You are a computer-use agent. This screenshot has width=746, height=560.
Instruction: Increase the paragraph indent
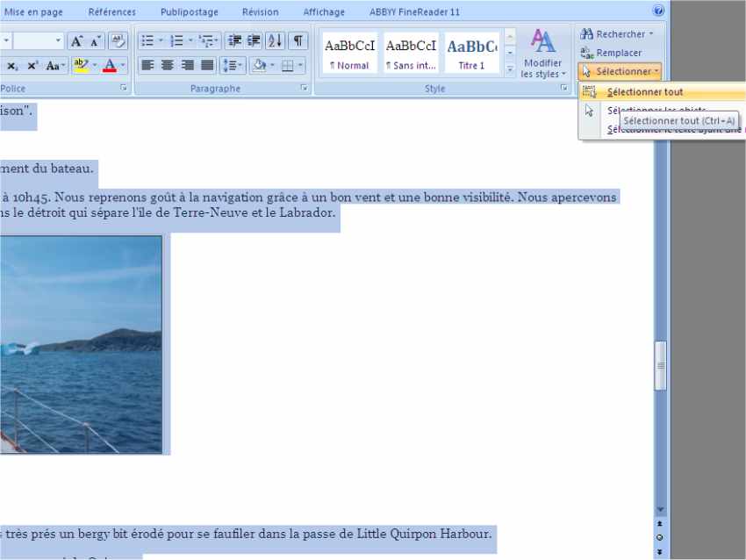pos(254,41)
